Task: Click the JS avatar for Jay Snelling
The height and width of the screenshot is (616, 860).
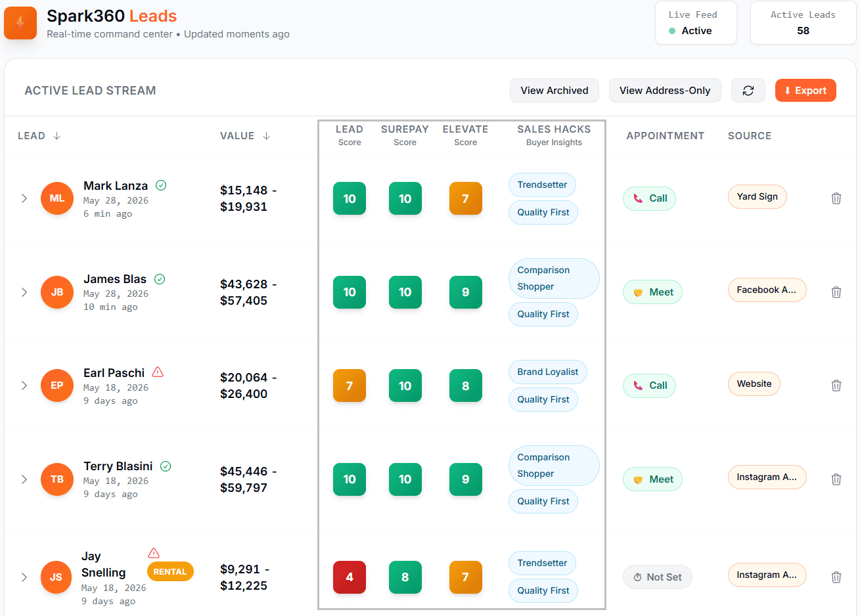Action: (x=56, y=577)
